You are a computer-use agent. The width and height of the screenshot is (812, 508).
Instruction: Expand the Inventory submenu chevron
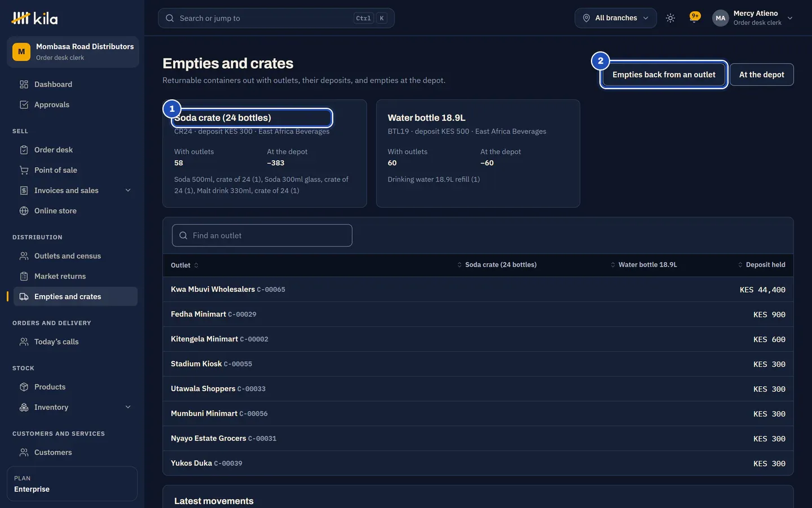coord(128,407)
